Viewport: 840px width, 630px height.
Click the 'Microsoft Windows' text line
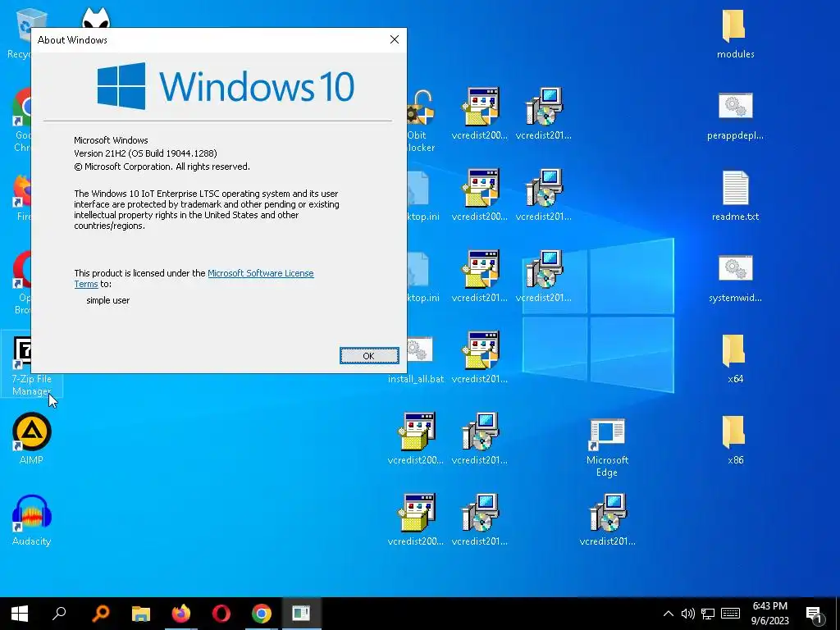[x=111, y=140]
